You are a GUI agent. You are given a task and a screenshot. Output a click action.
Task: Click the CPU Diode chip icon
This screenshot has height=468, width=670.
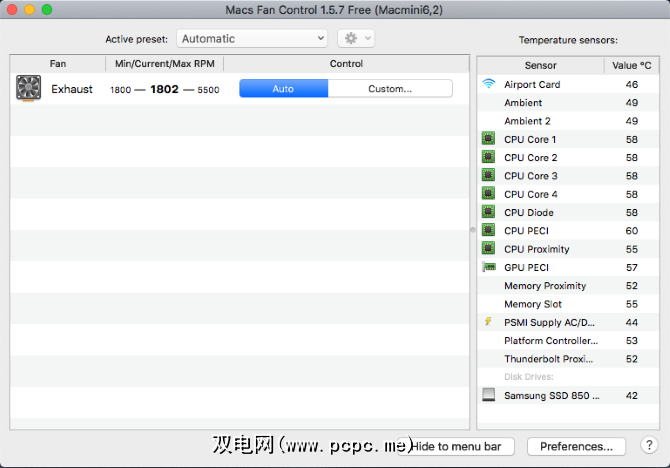(488, 212)
